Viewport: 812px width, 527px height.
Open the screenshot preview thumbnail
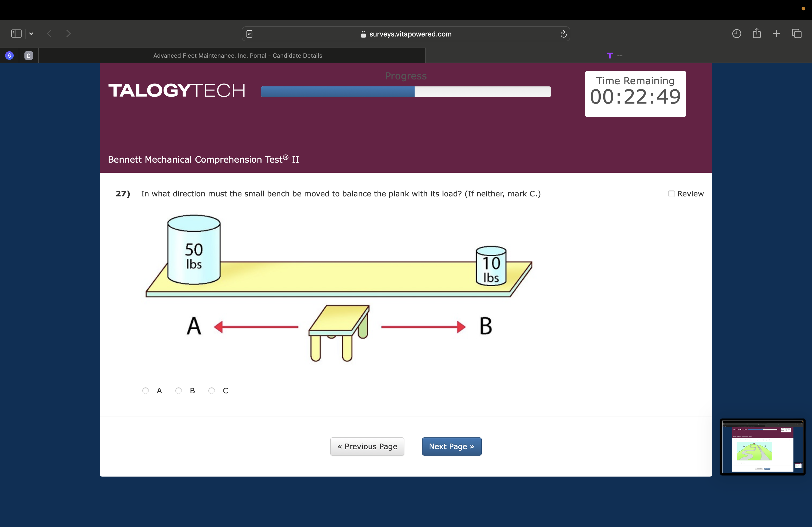click(x=762, y=447)
